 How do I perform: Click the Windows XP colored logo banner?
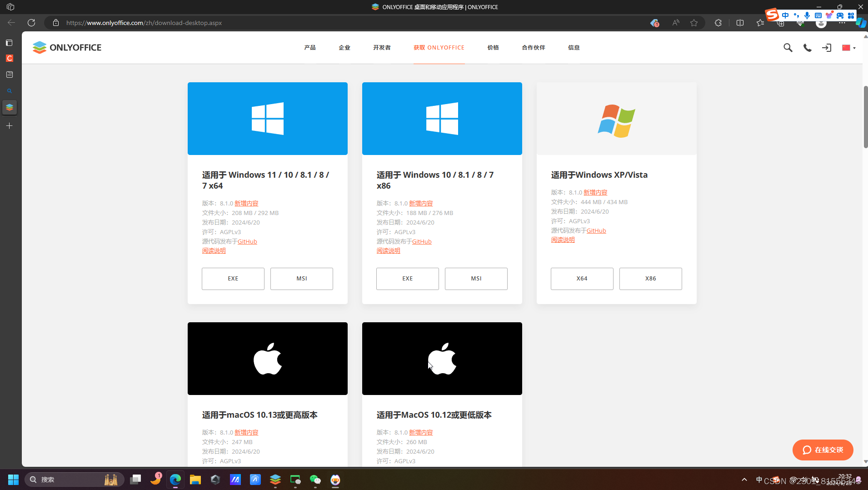coord(617,119)
